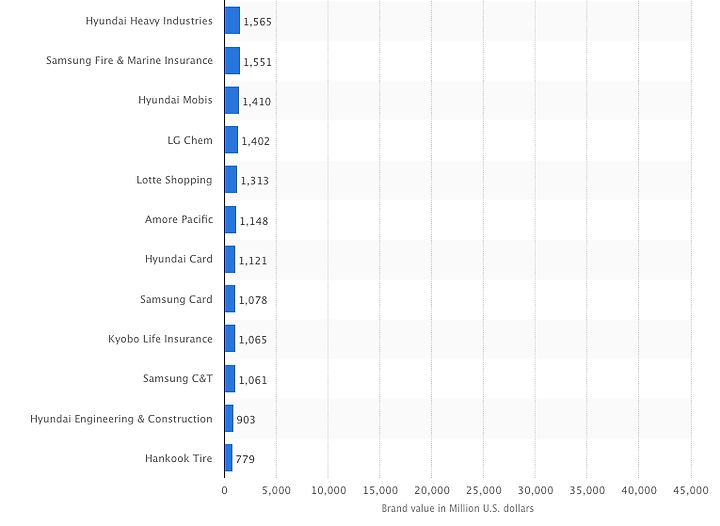The height and width of the screenshot is (526, 720).
Task: Select the 'Samsung Card' label
Action: pos(176,299)
